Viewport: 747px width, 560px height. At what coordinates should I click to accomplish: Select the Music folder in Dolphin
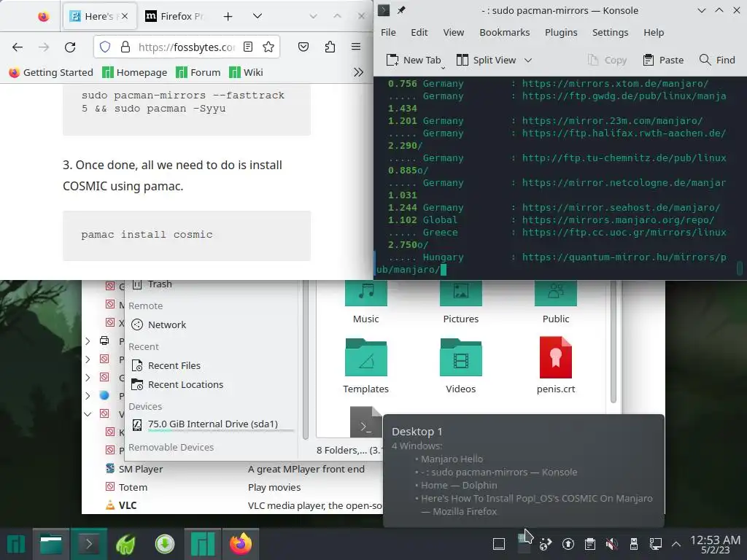pyautogui.click(x=366, y=303)
